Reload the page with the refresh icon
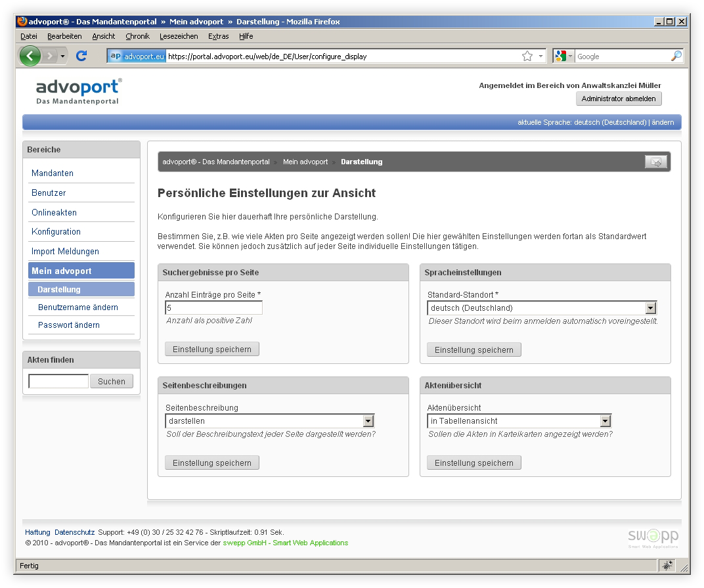Image resolution: width=704 pixels, height=588 pixels. tap(81, 56)
